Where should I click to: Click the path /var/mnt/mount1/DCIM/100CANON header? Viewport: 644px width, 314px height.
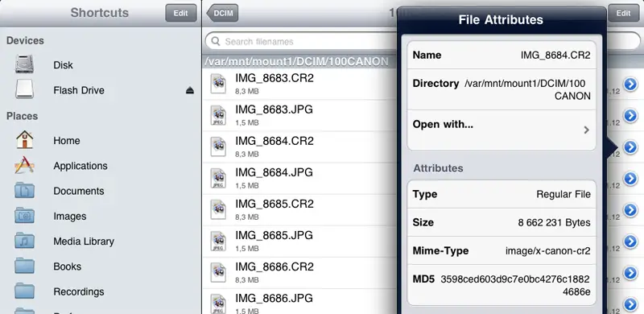point(296,62)
